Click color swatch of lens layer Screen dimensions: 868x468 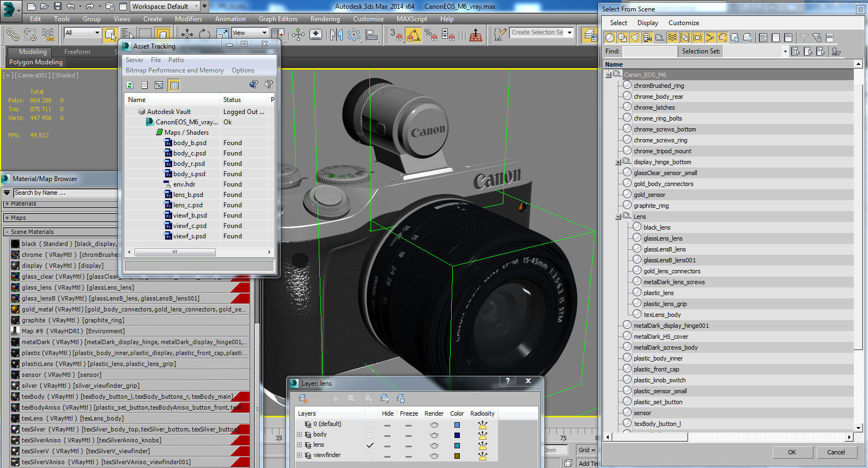pos(457,445)
